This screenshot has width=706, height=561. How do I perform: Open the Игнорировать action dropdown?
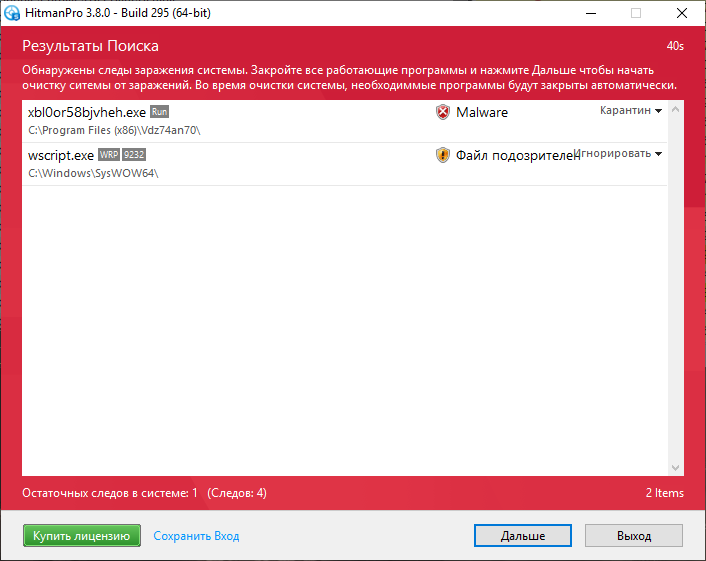(x=618, y=154)
